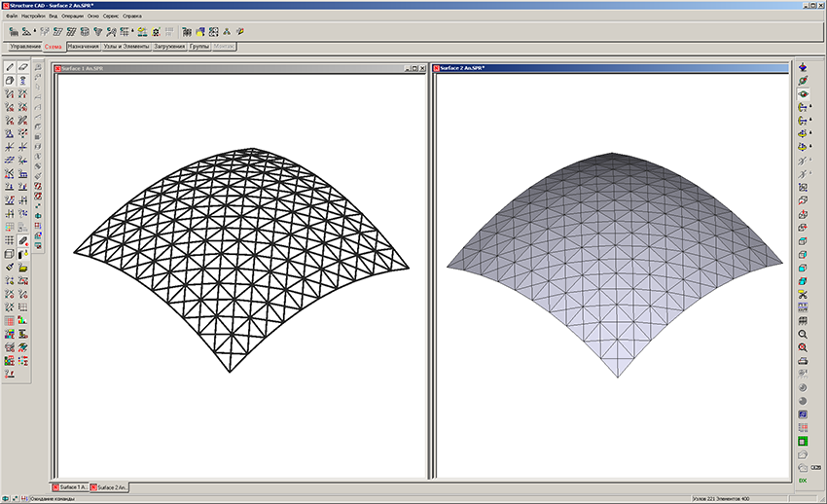Open the Файл menu
The height and width of the screenshot is (504, 827).
(x=11, y=17)
